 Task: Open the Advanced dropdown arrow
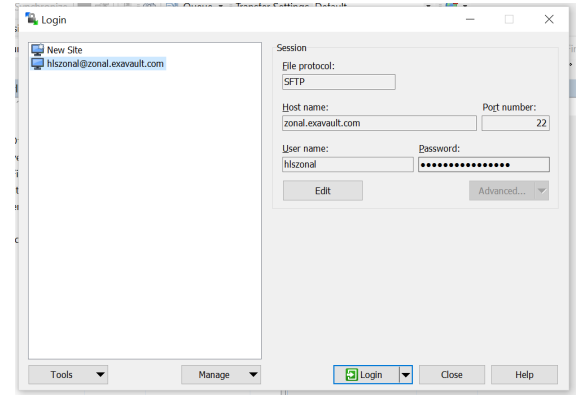coord(542,191)
